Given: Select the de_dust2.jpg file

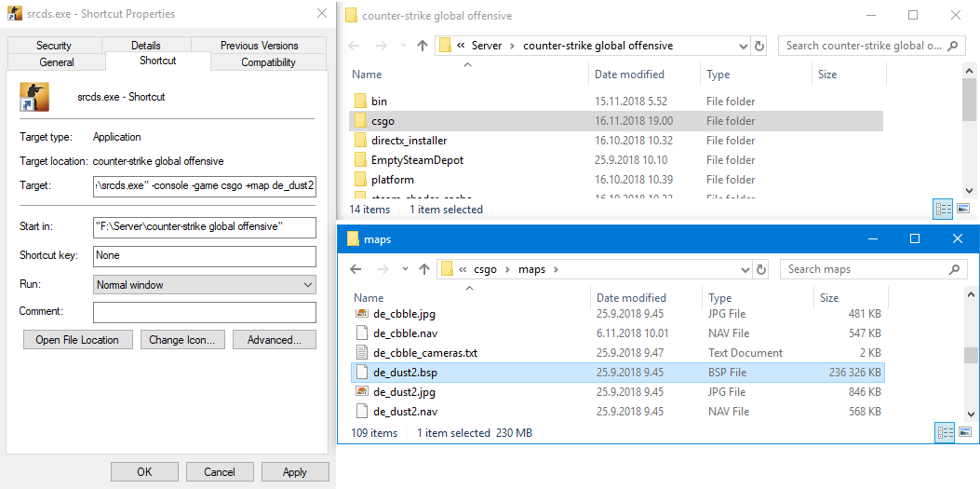Looking at the screenshot, I should [617, 392].
